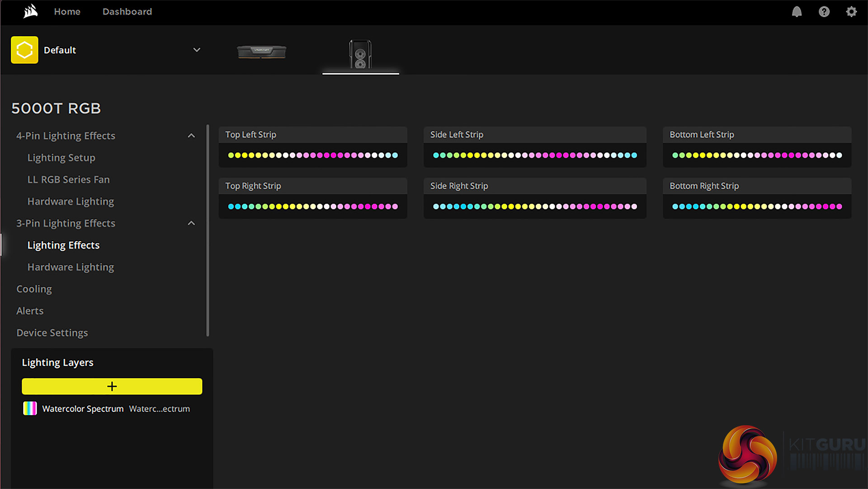Select the RAM memory device icon
This screenshot has width=868, height=489.
point(261,52)
